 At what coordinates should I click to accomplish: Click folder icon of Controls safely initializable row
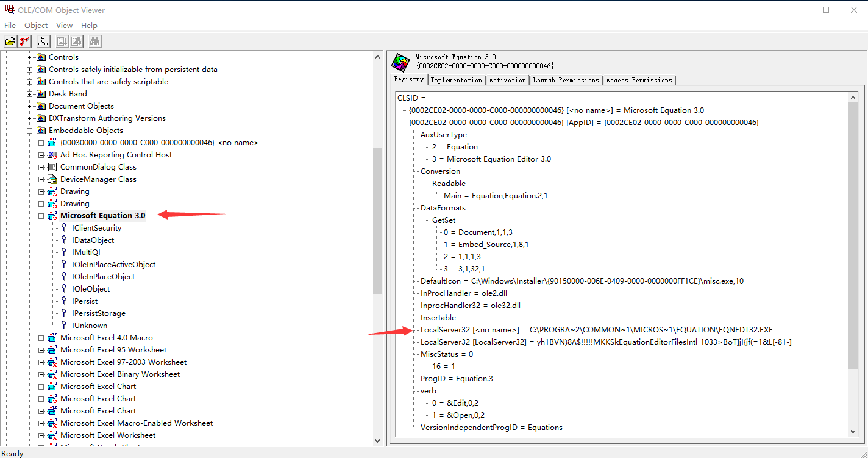coord(41,70)
